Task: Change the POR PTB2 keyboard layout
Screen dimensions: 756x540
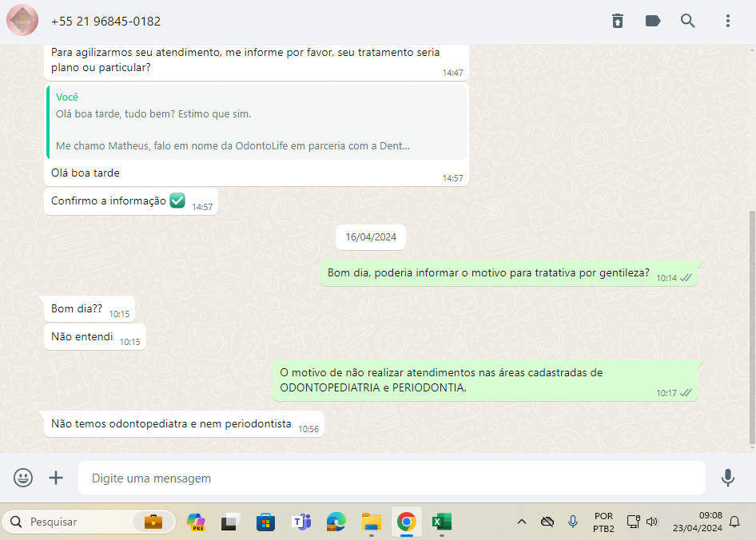Action: click(603, 522)
